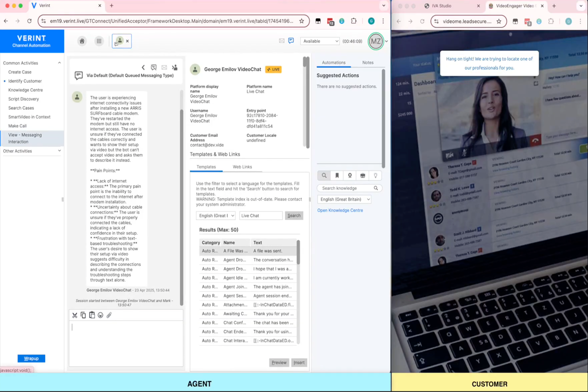Select the knowledge lightbulb icon
The image size is (588, 392).
(x=375, y=176)
